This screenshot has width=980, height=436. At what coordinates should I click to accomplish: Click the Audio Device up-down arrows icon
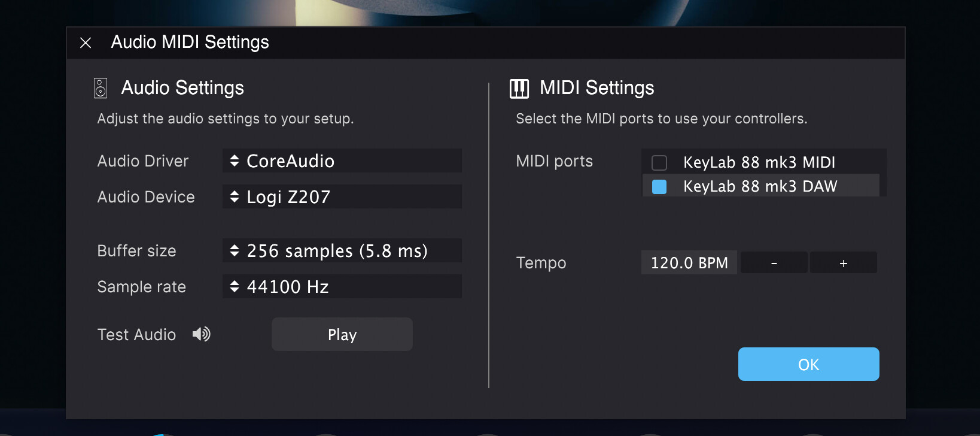[x=235, y=196]
